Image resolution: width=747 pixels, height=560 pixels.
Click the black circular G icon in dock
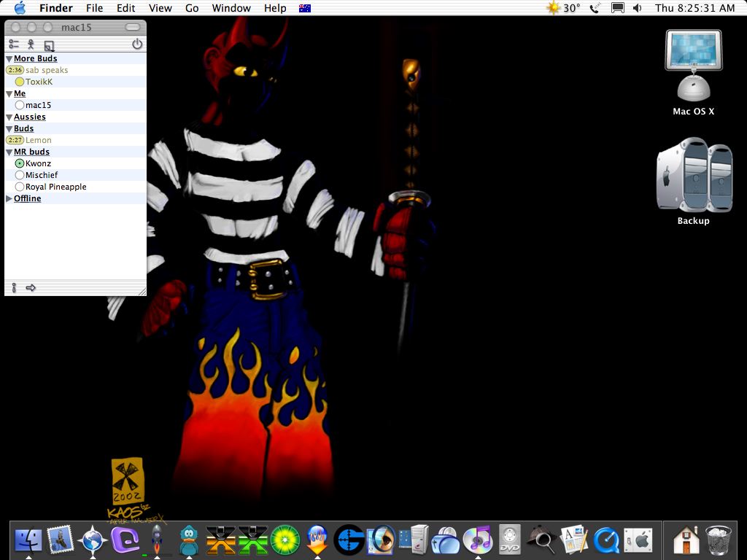349,540
